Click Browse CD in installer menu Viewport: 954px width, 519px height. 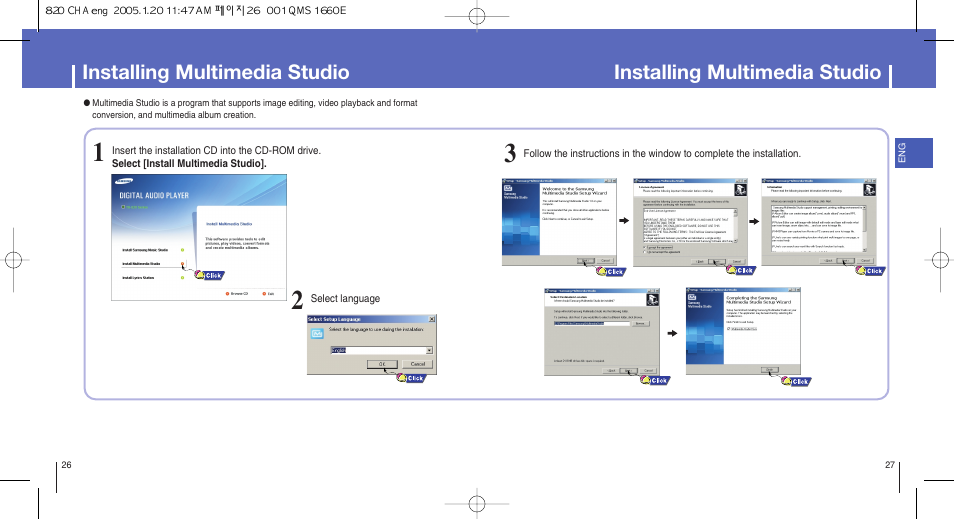point(237,293)
